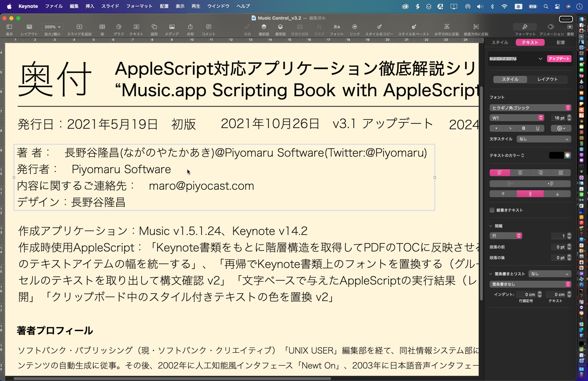
Task: Click the text color swatch
Action: [557, 155]
